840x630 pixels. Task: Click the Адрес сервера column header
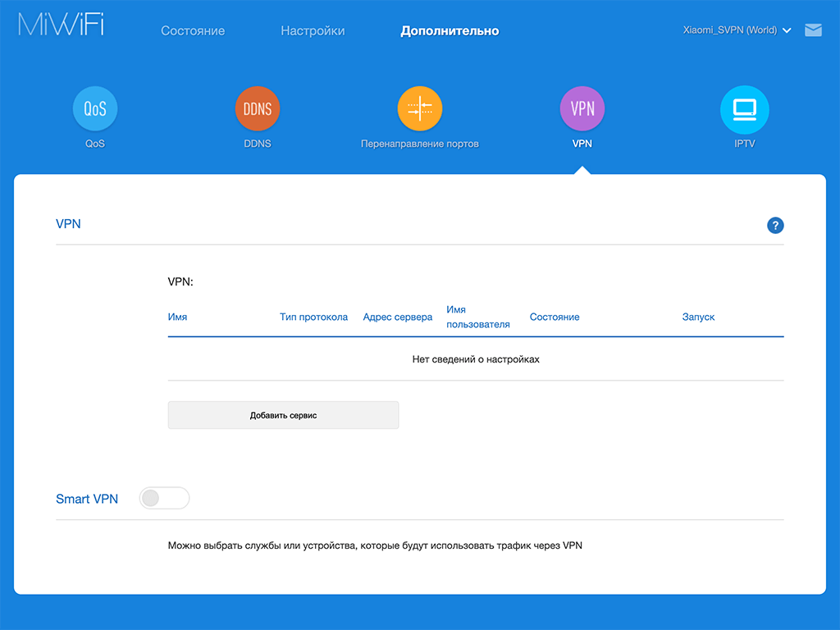(398, 317)
